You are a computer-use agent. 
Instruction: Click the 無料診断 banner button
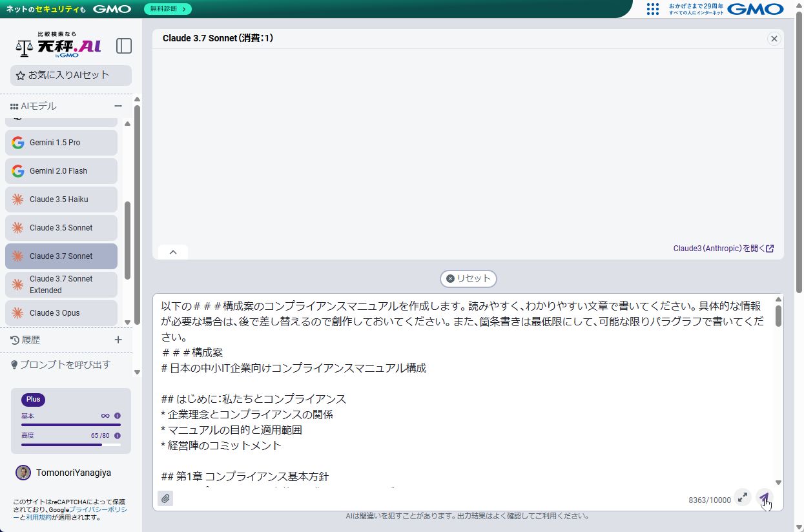[x=167, y=9]
